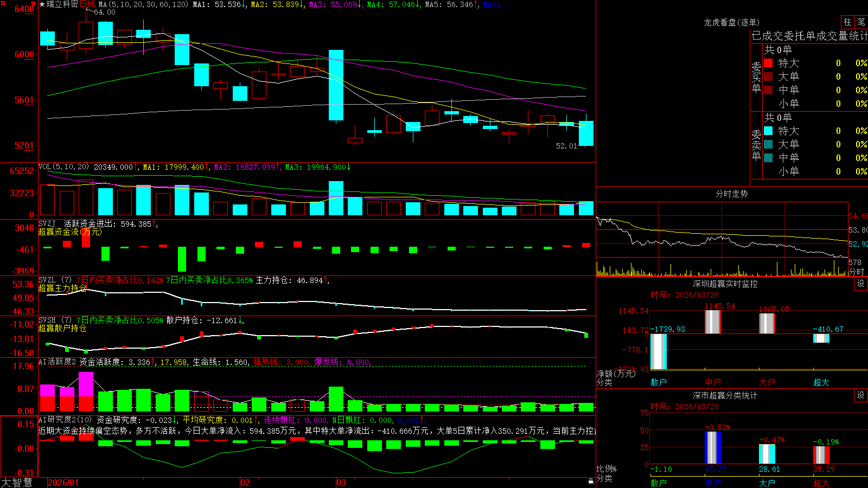
Task: Click the 龙虎看盘(逐单) panel title
Action: 732,22
